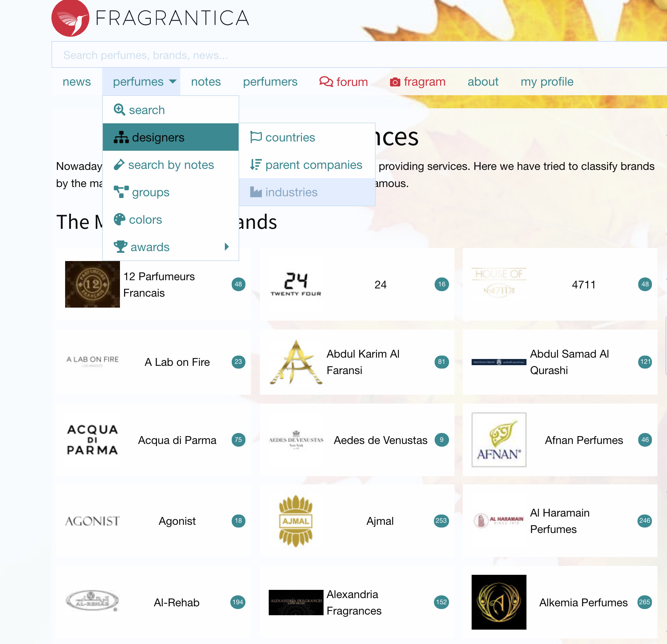Click the Fragrantica hummingbird logo
This screenshot has width=667, height=644.
[x=70, y=18]
